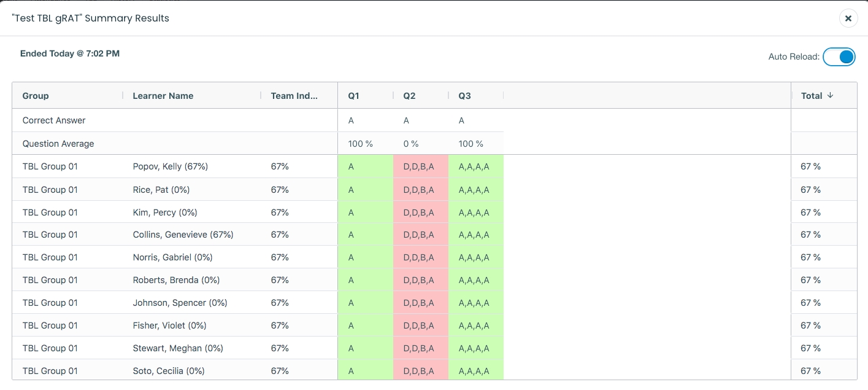868x390 pixels.
Task: Select the Q2 column header
Action: pyautogui.click(x=409, y=96)
